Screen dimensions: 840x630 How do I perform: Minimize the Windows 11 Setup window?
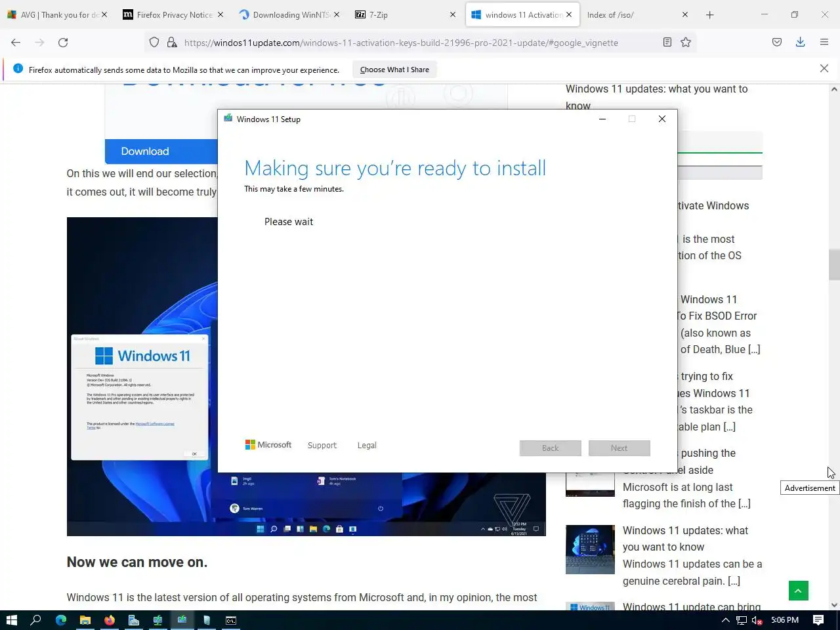(602, 119)
